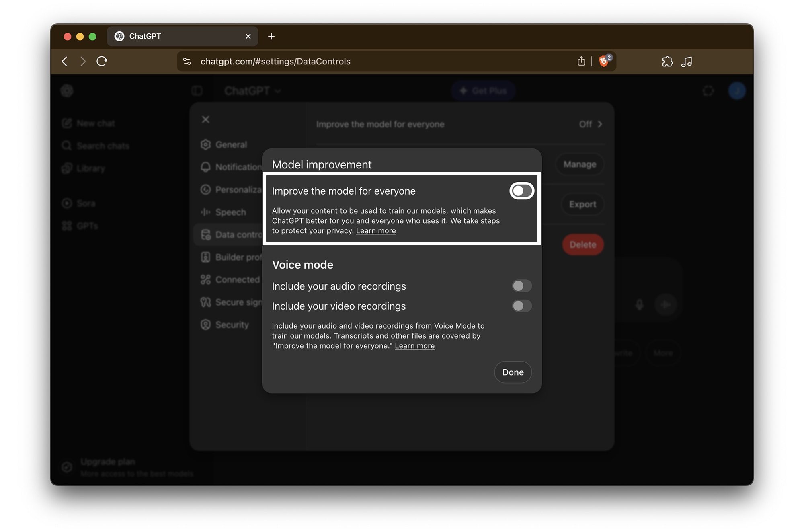Open Notifications settings section
Screen dimensions: 804x532
(x=231, y=167)
